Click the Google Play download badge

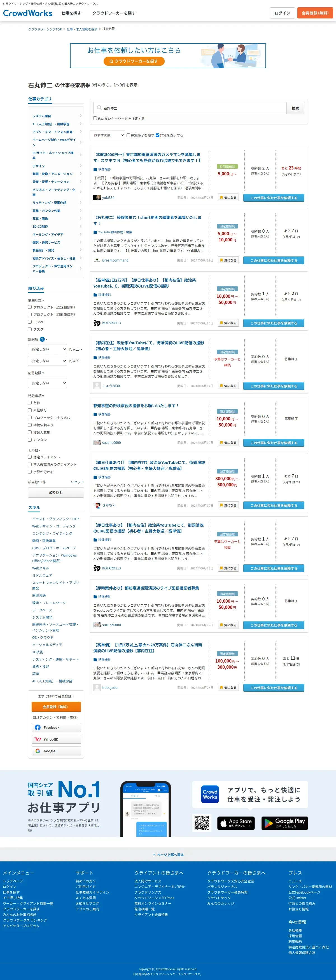(284, 823)
